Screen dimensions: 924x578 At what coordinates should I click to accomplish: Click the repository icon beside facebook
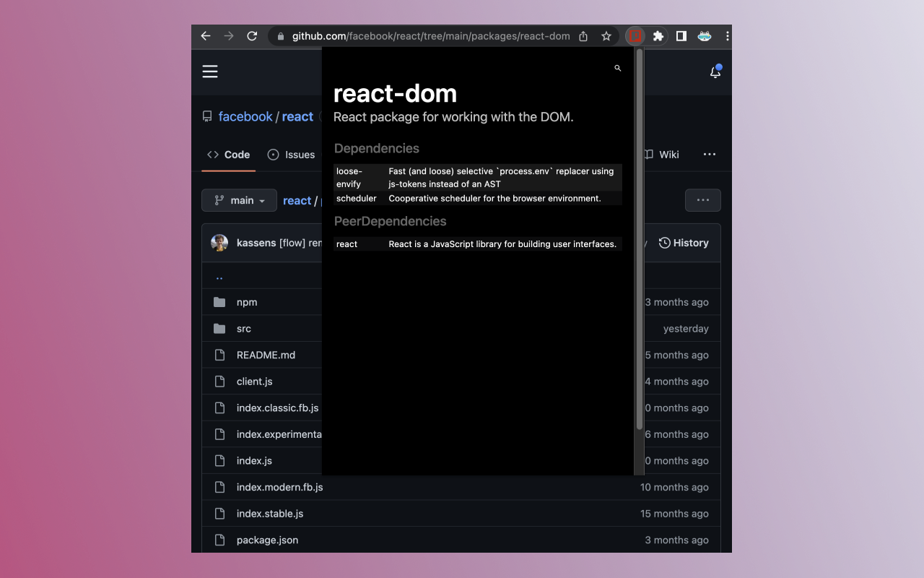(207, 116)
